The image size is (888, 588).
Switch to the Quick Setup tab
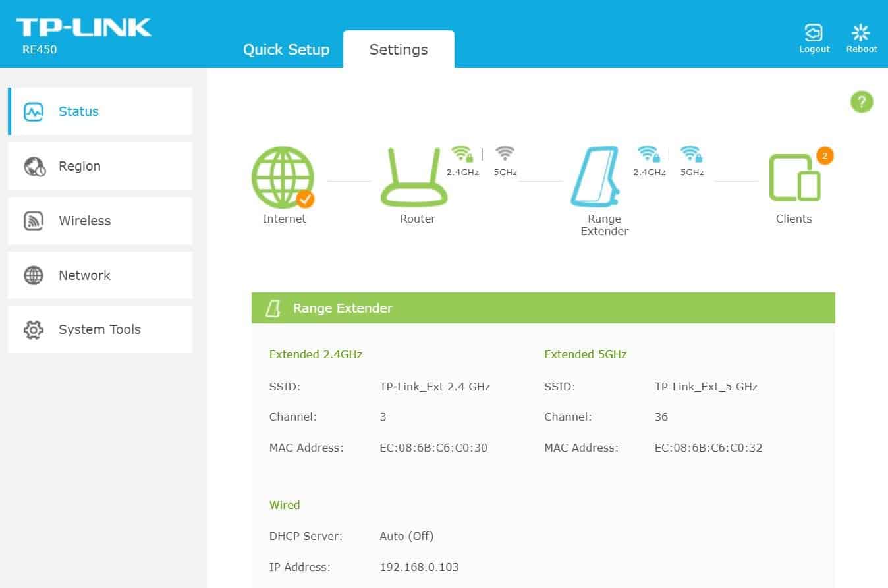(286, 50)
